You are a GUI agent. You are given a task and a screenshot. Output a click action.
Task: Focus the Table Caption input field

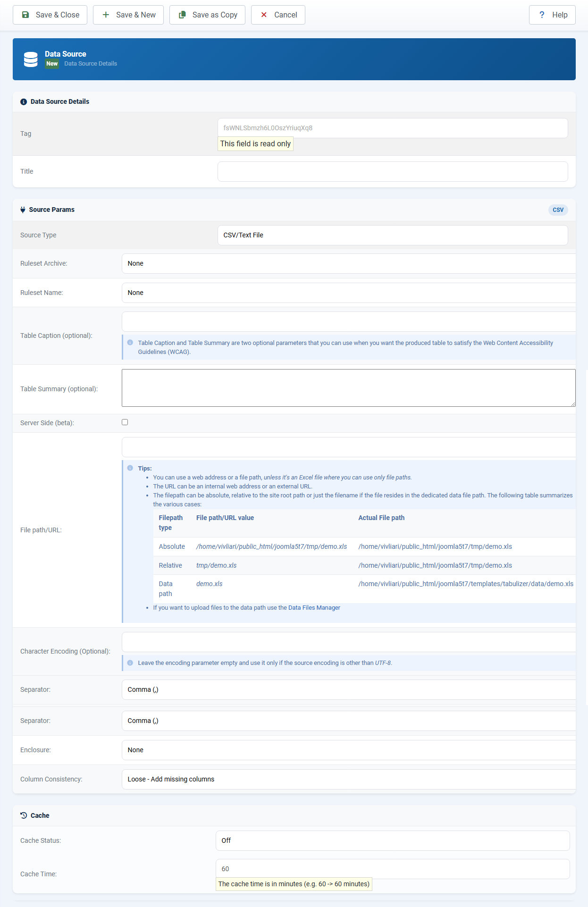point(349,321)
